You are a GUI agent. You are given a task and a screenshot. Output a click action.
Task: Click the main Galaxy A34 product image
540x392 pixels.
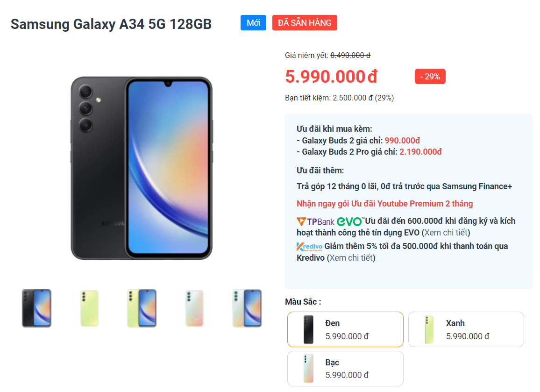pyautogui.click(x=142, y=168)
